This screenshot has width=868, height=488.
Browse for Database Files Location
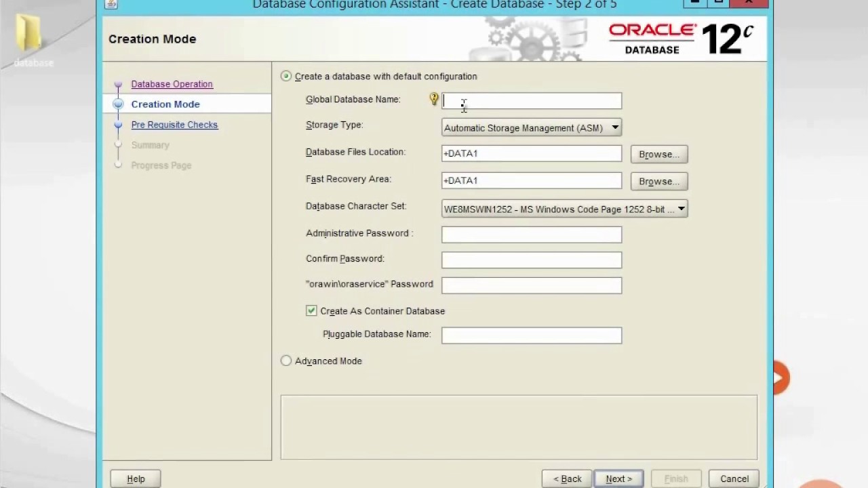(x=659, y=155)
